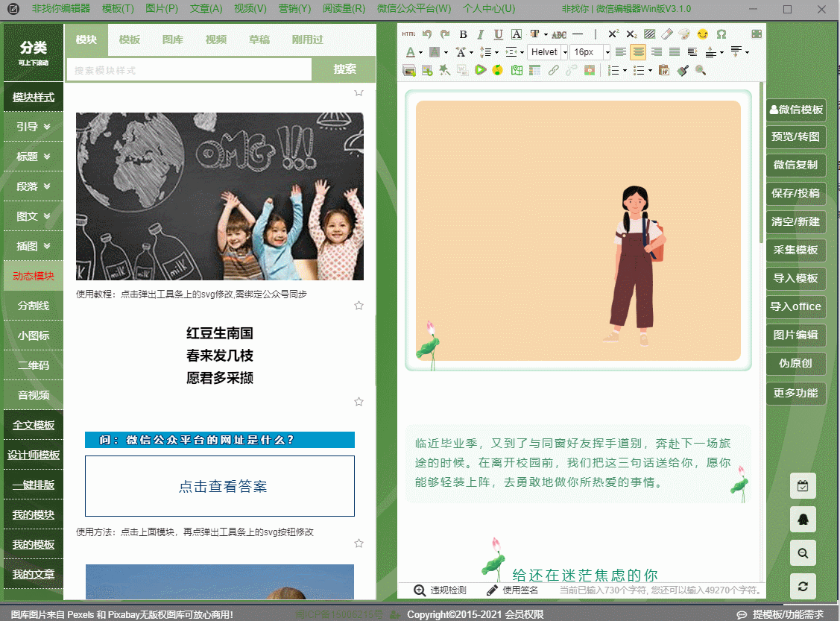Image resolution: width=840 pixels, height=621 pixels.
Task: Toggle underline formatting
Action: tap(498, 34)
